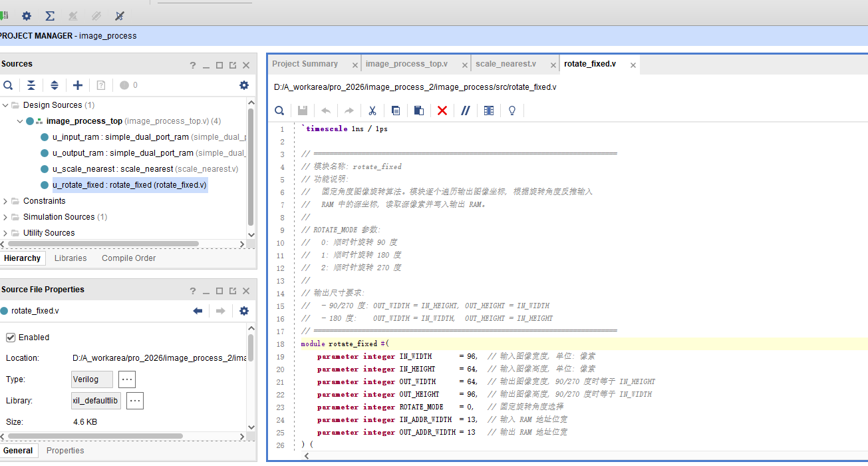The image size is (868, 466).
Task: Collapse all in the Sources panel
Action: (x=31, y=85)
